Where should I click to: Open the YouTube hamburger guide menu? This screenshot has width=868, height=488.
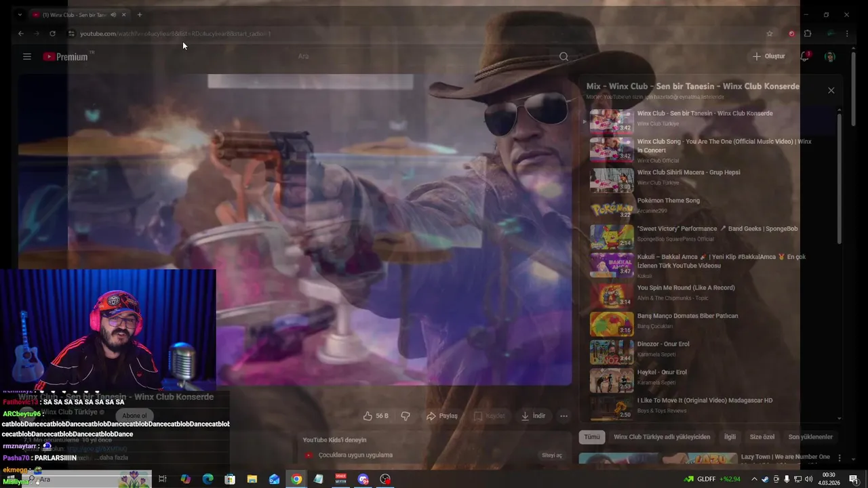tap(27, 57)
